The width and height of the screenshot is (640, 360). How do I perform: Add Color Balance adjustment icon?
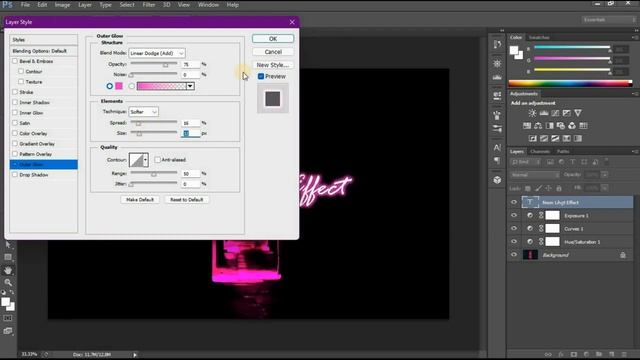(538, 126)
